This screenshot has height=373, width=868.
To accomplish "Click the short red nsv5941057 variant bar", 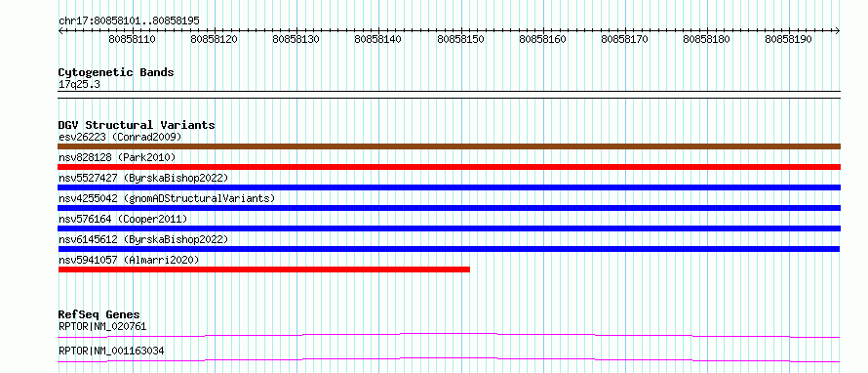I will [x=264, y=269].
